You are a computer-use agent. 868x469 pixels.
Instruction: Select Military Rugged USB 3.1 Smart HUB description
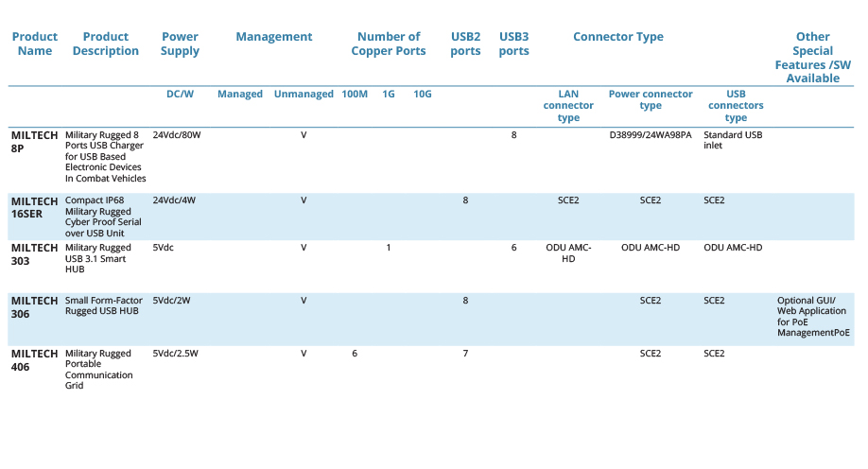point(98,258)
